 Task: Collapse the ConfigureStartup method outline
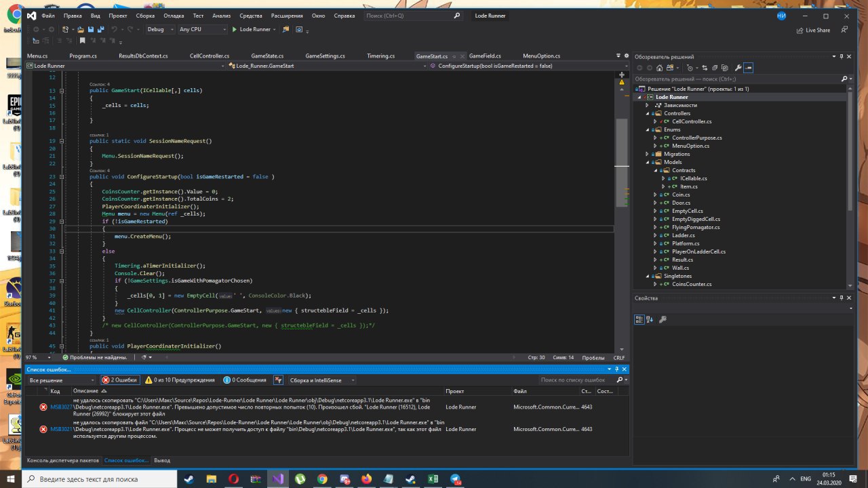(61, 176)
